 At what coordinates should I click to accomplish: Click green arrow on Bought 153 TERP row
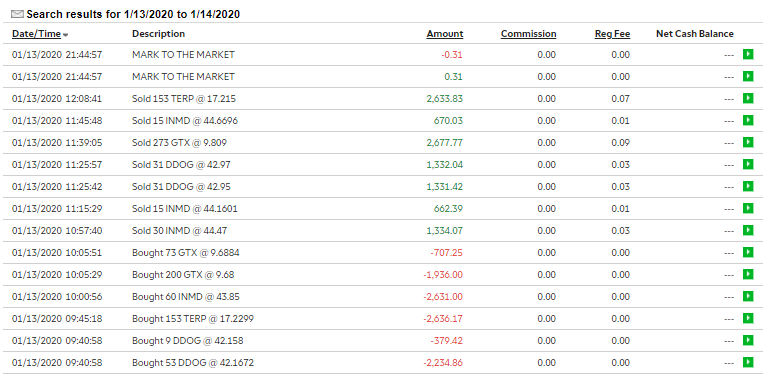[748, 318]
